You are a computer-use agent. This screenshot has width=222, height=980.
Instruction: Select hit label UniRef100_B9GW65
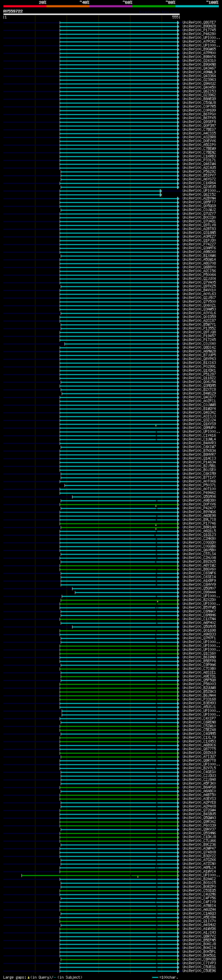pos(199,49)
